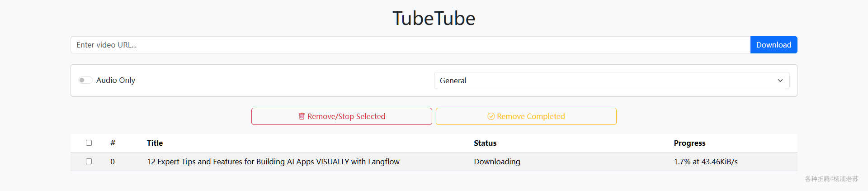Click the Progress column header
Image resolution: width=868 pixels, height=191 pixels.
tap(689, 143)
